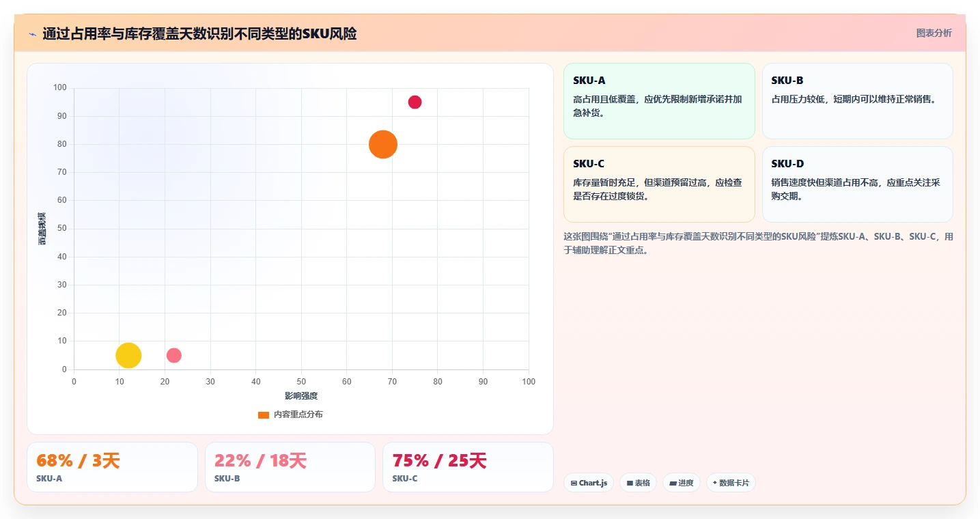
Task: Click the 影响强度 x-axis label
Action: (x=301, y=396)
